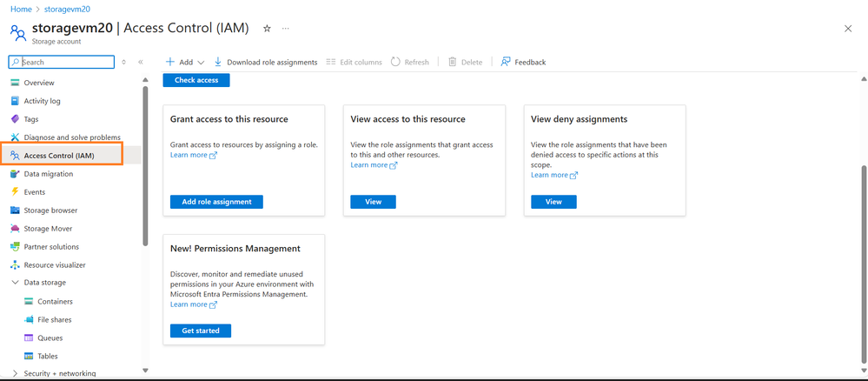Collapse the sidebar with double chevron
The image size is (868, 381).
tap(141, 62)
